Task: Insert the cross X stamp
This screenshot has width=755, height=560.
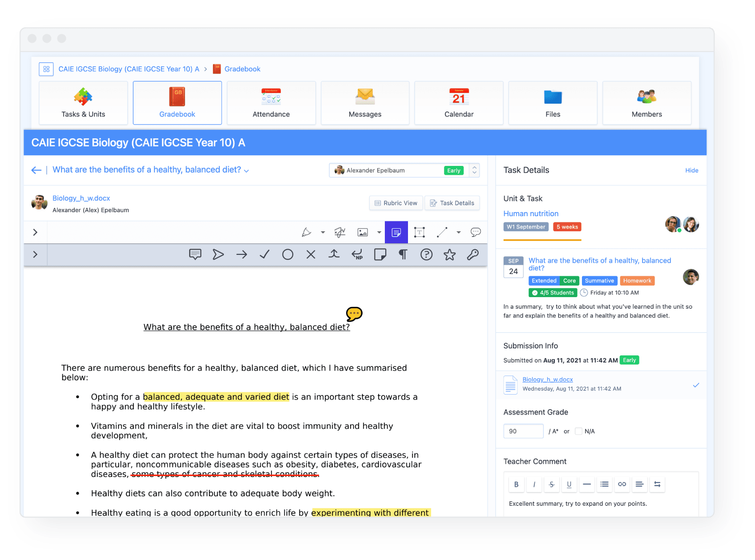Action: pyautogui.click(x=311, y=254)
